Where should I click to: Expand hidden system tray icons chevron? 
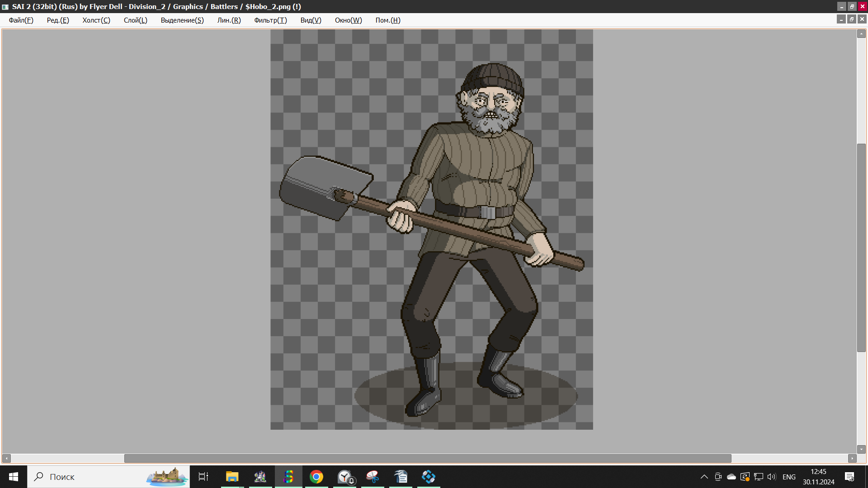click(x=704, y=477)
